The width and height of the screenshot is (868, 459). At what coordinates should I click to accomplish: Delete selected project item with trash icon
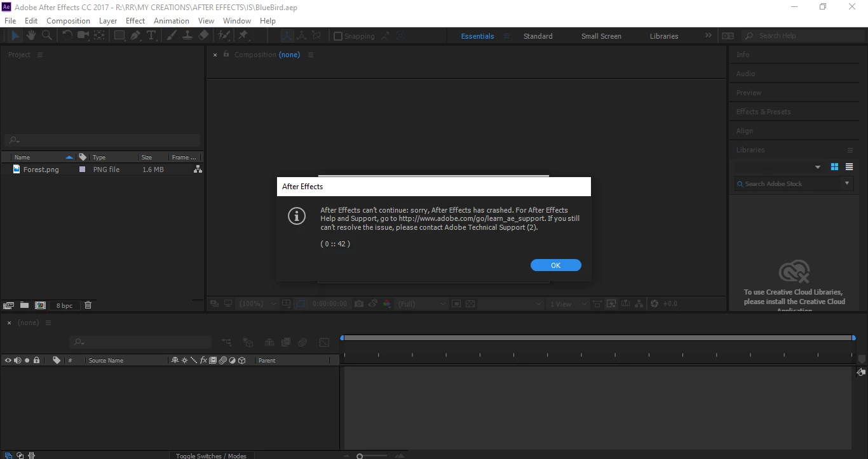(88, 305)
